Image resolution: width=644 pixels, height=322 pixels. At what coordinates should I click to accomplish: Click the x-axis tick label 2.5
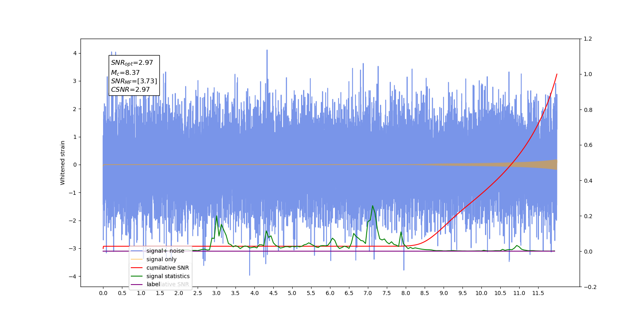click(198, 293)
